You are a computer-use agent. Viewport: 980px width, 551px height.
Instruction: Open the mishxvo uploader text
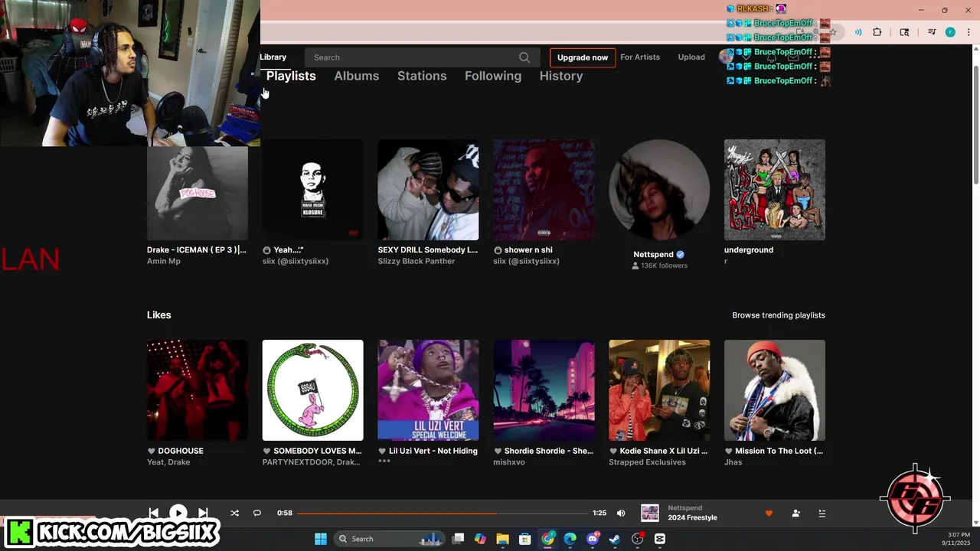point(509,462)
